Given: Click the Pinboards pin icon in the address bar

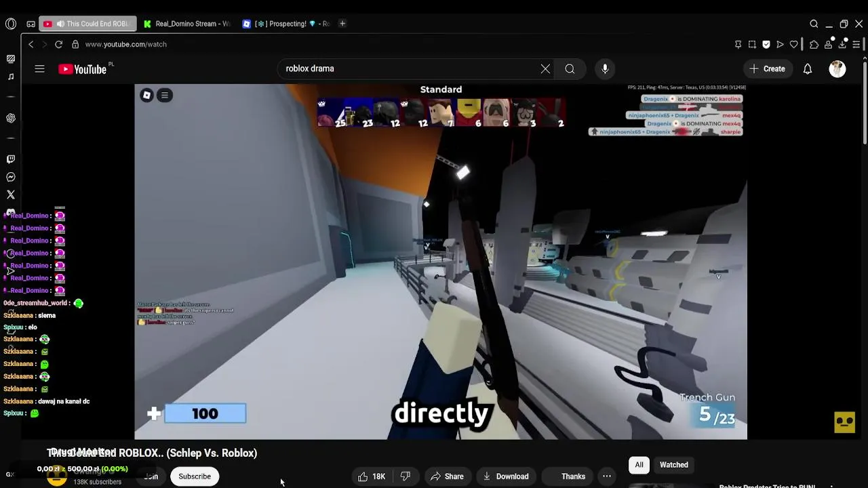Looking at the screenshot, I should pyautogui.click(x=738, y=44).
